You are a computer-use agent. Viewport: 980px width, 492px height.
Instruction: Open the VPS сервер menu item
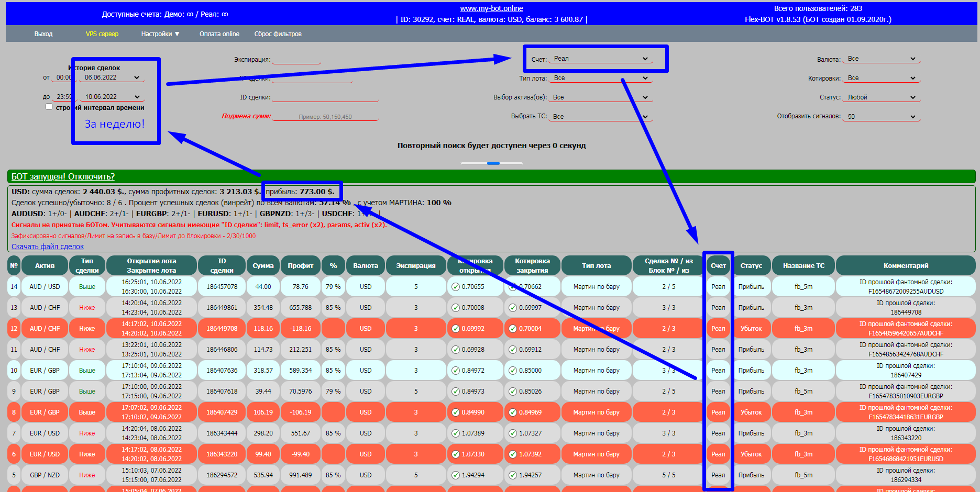click(x=102, y=34)
